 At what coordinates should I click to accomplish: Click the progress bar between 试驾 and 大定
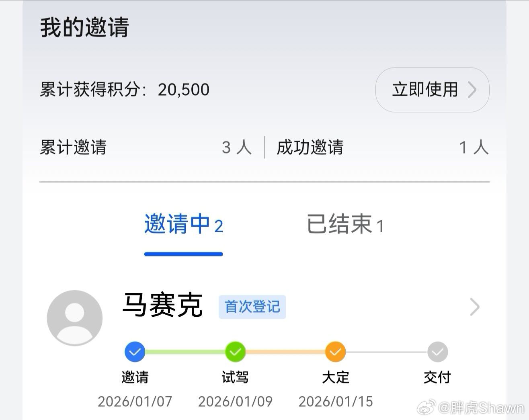285,352
